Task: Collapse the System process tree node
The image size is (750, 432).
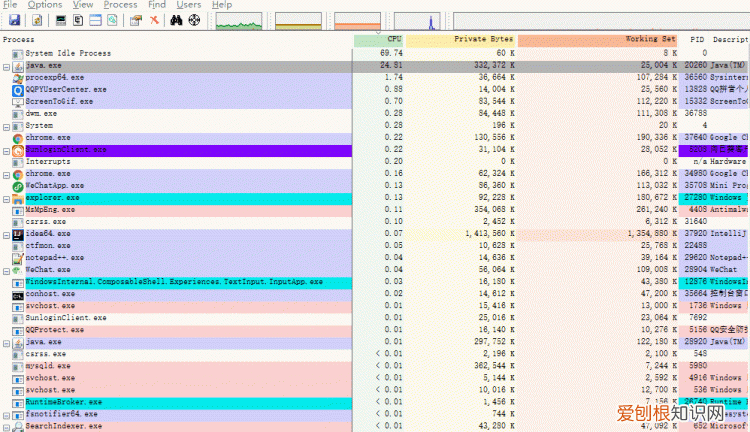Action: (x=6, y=128)
